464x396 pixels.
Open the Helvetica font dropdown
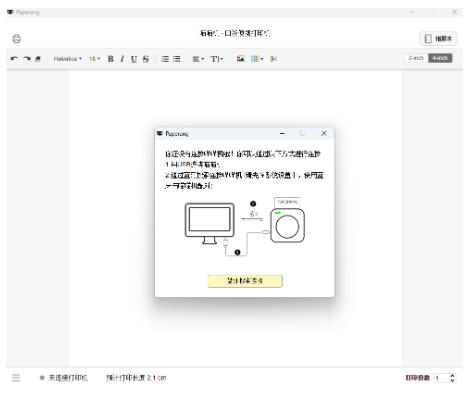pyautogui.click(x=67, y=59)
